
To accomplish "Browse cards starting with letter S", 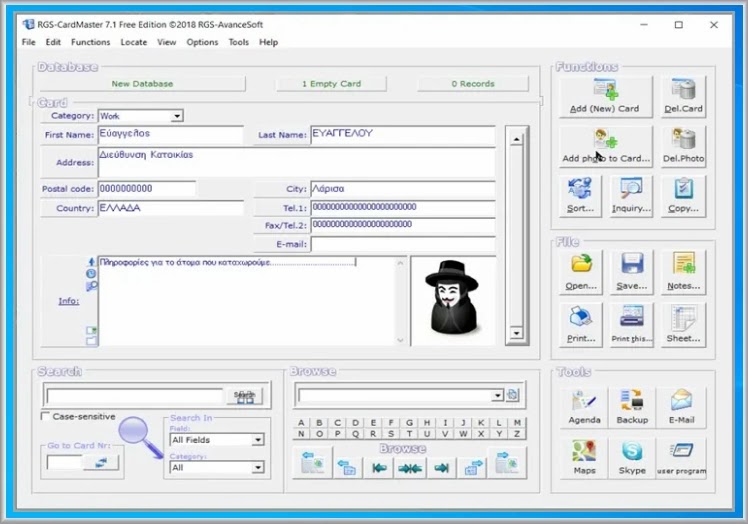I will click(x=391, y=434).
